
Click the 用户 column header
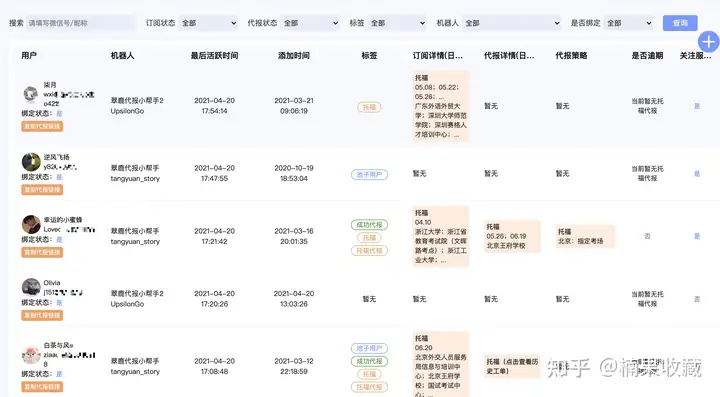coord(29,56)
